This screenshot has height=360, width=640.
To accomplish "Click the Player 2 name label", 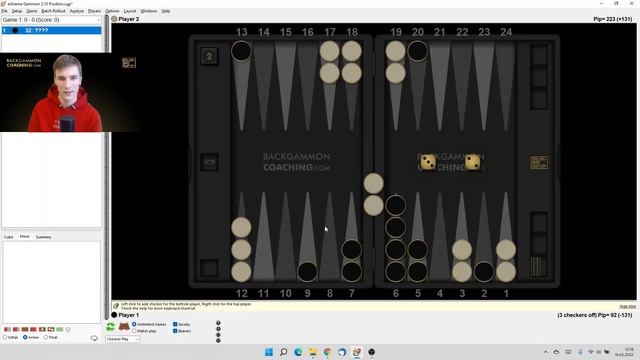I will [x=129, y=19].
